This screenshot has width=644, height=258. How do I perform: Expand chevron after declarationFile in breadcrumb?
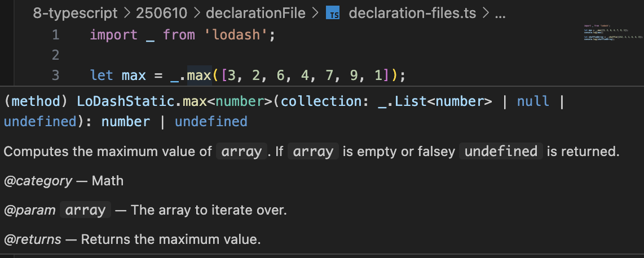point(315,14)
